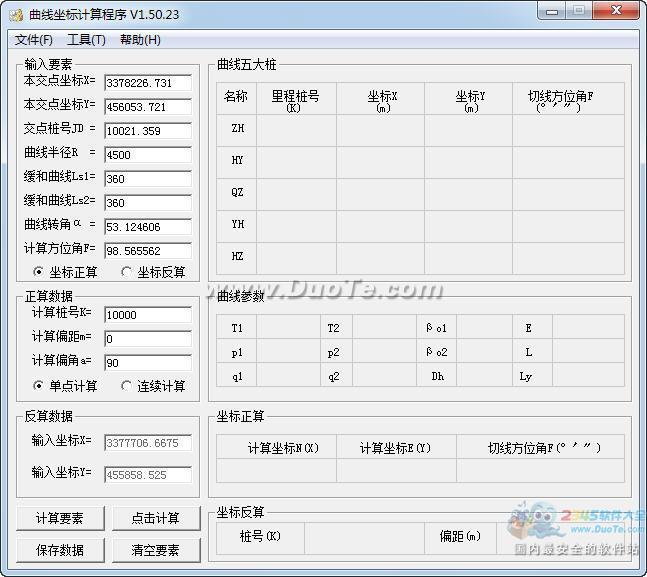
Task: Choose the 单点计算 option
Action: tap(39, 386)
